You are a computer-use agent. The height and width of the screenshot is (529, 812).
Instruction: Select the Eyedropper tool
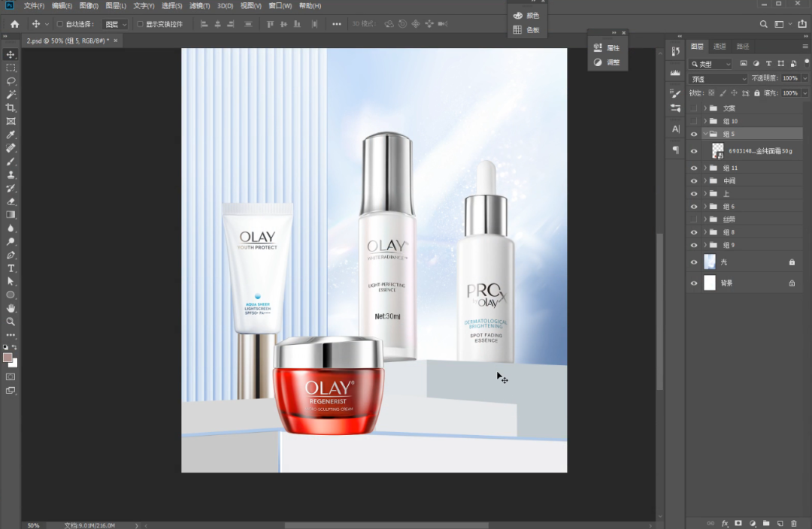(x=11, y=135)
